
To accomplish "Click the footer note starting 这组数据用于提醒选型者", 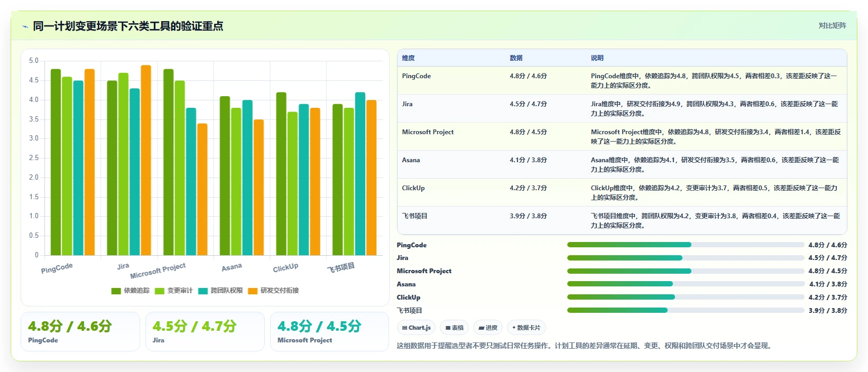I will [585, 346].
